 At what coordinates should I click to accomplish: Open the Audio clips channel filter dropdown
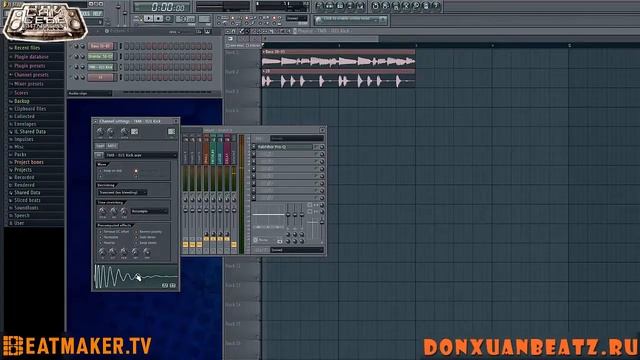89,93
